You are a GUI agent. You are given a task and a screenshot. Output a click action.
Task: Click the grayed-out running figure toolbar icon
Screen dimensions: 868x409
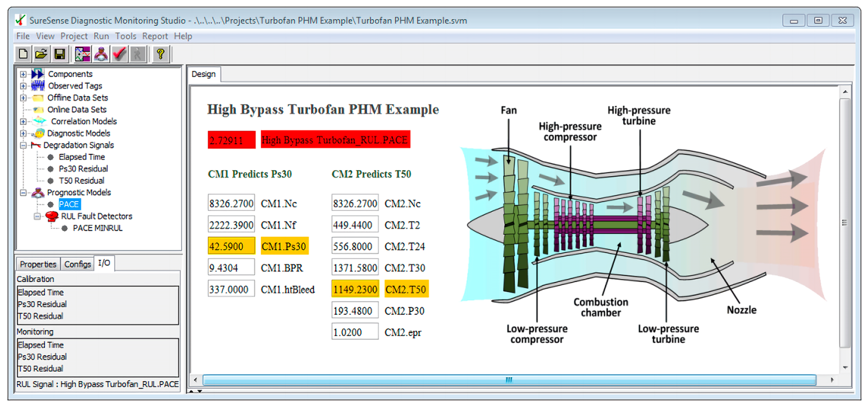pyautogui.click(x=138, y=54)
